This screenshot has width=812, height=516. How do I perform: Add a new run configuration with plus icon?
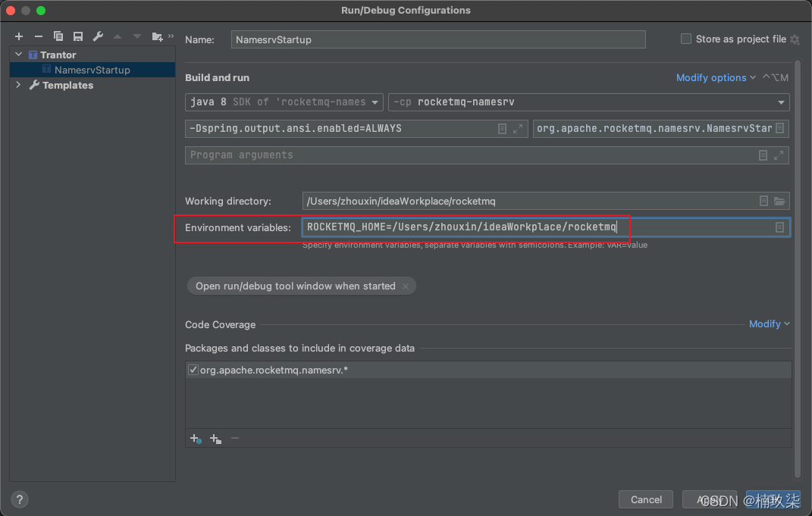coord(19,36)
